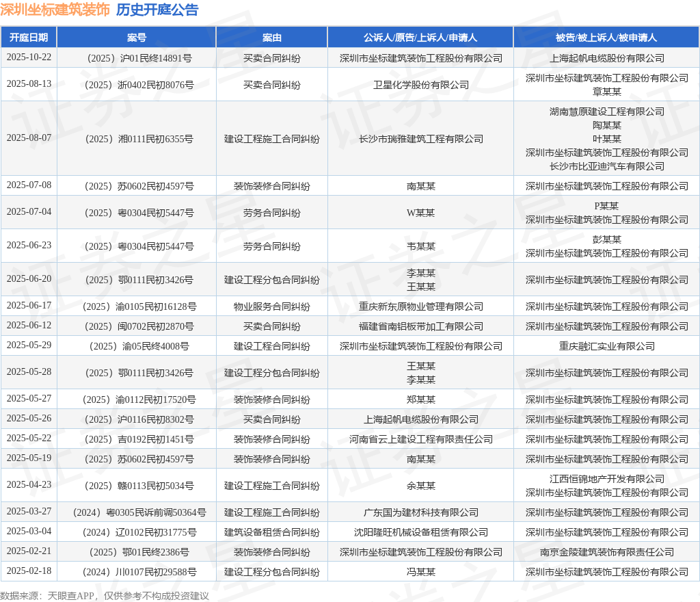Select case number (2025)沪0116民初8302号
Viewport: 700px width, 602px height.
coord(139,419)
